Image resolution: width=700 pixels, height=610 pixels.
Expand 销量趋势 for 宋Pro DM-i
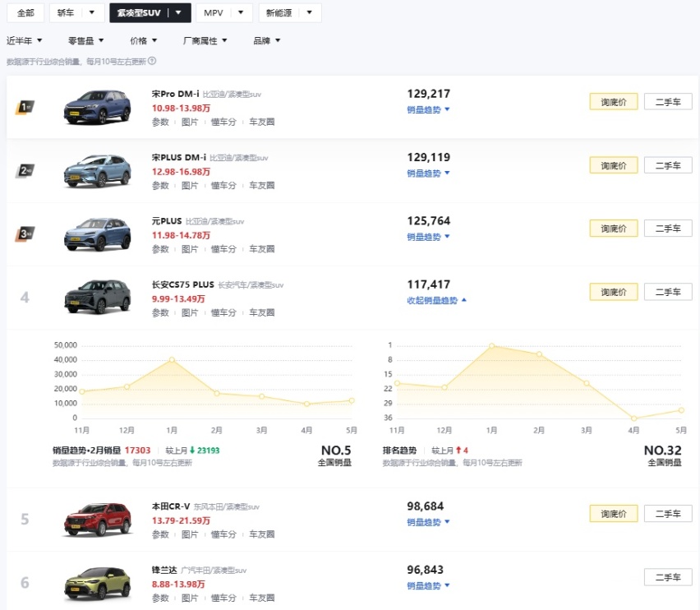(428, 109)
